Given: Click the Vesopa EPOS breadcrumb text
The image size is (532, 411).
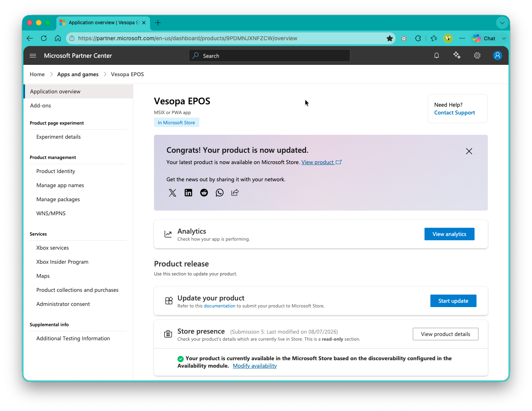Looking at the screenshot, I should [x=127, y=74].
